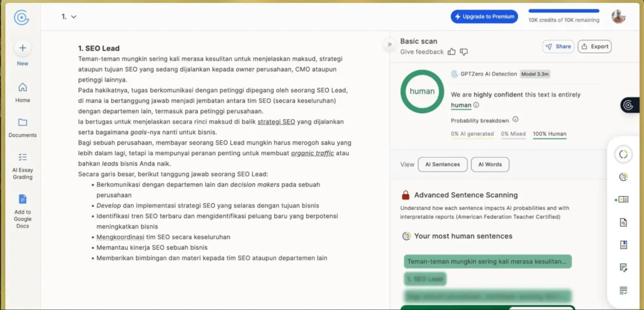
Task: Click the credits remaining progress bar
Action: point(563,11)
